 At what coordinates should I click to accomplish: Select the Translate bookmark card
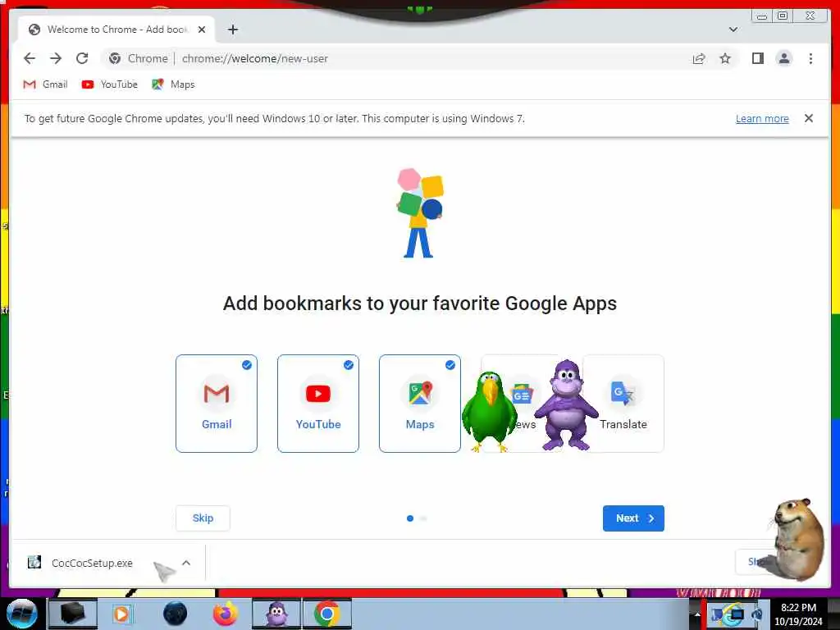pos(623,404)
